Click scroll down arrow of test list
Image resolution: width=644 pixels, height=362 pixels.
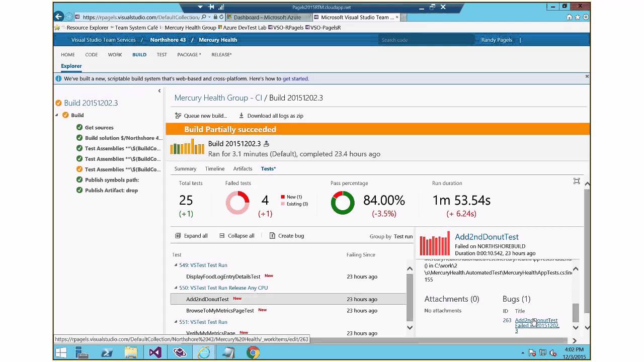410,328
